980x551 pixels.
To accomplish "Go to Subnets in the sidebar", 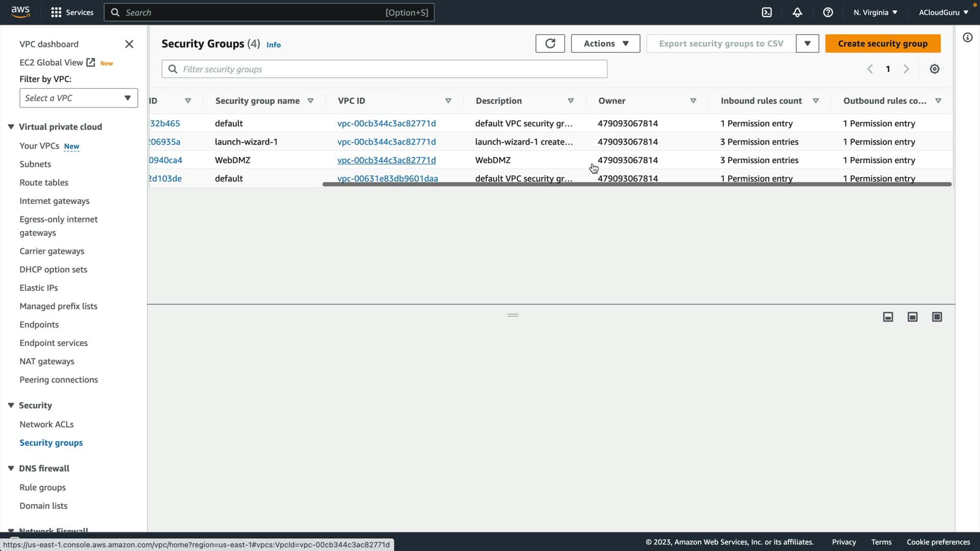I will tap(35, 164).
